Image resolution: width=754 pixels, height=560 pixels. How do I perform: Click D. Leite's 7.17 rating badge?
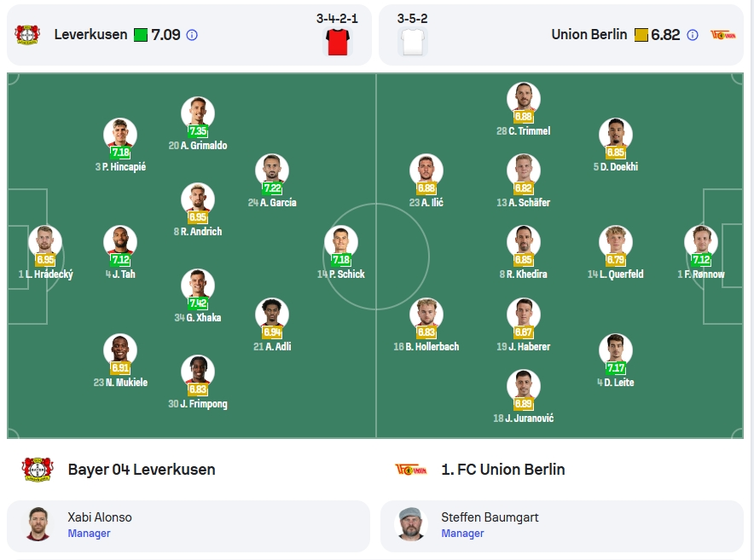pyautogui.click(x=616, y=368)
